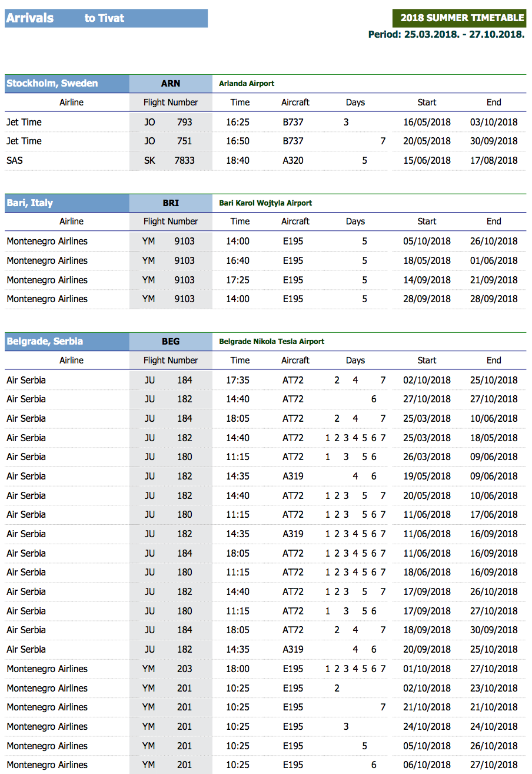The image size is (532, 774).
Task: Click start date '18/06/2018'
Action: [x=427, y=573]
